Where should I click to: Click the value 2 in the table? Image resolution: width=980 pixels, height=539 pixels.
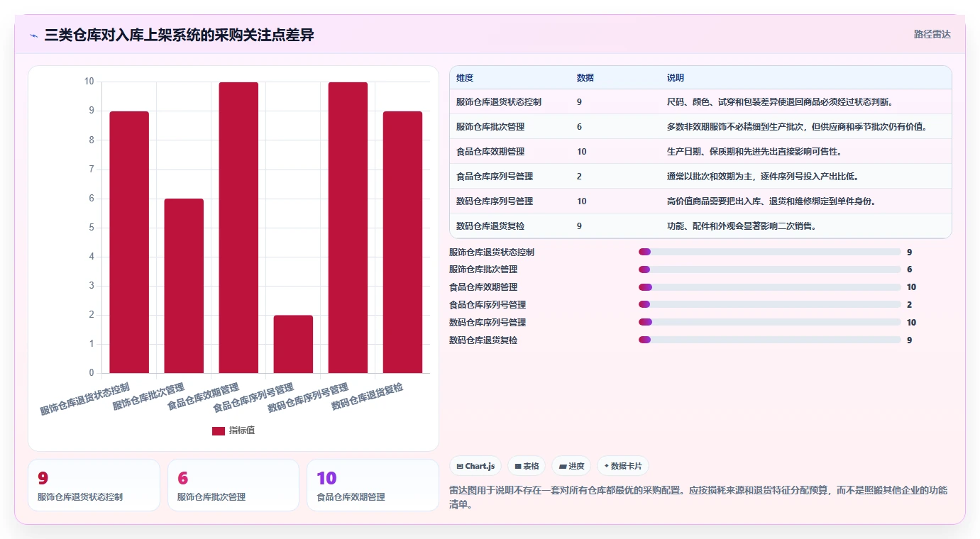tap(580, 177)
